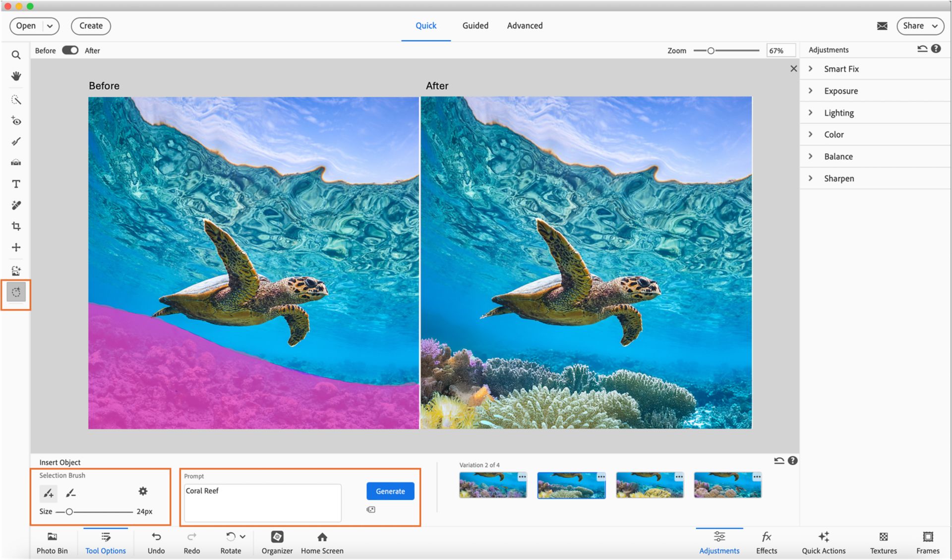Open the Organizer from the bottom bar
The height and width of the screenshot is (560, 952).
[x=277, y=542]
